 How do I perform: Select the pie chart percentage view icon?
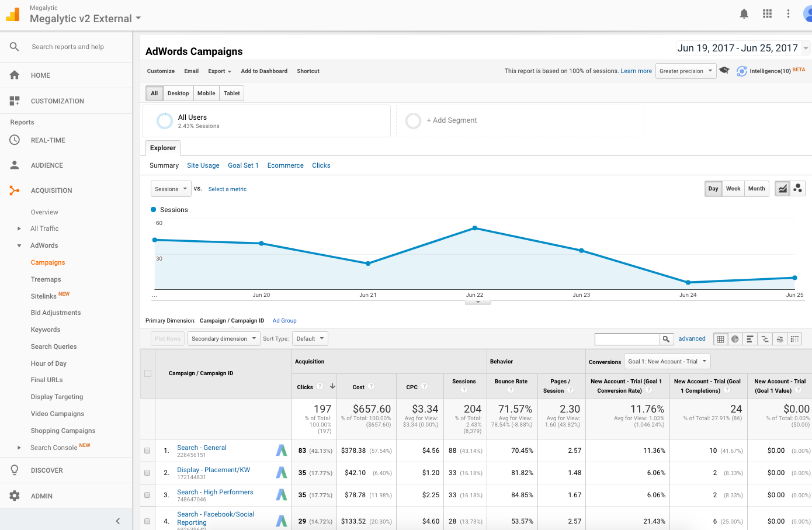point(735,339)
